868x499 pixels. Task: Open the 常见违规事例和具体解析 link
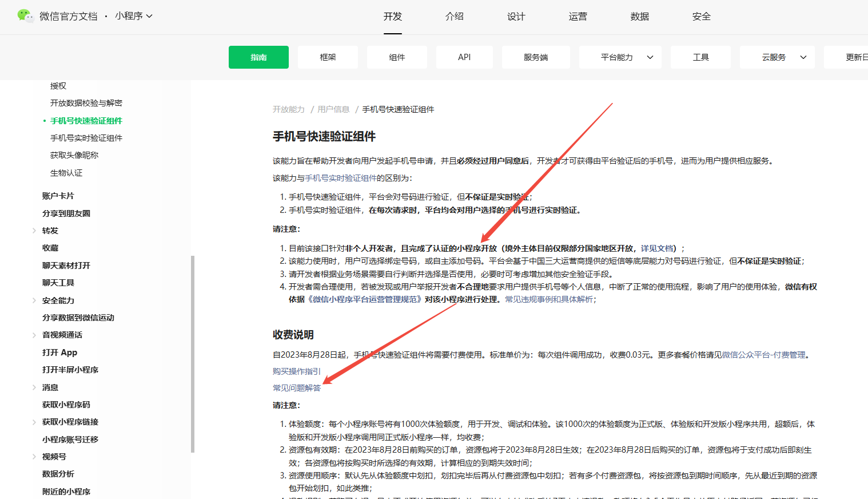point(549,299)
